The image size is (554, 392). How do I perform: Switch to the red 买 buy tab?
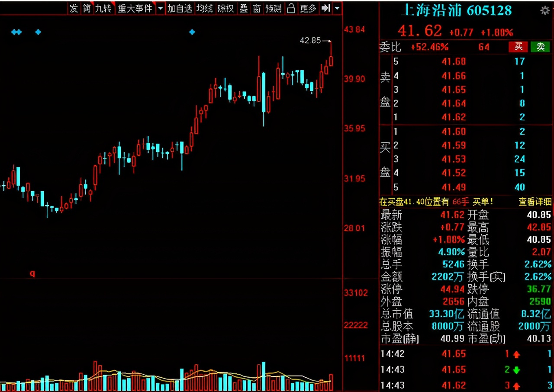pos(518,47)
